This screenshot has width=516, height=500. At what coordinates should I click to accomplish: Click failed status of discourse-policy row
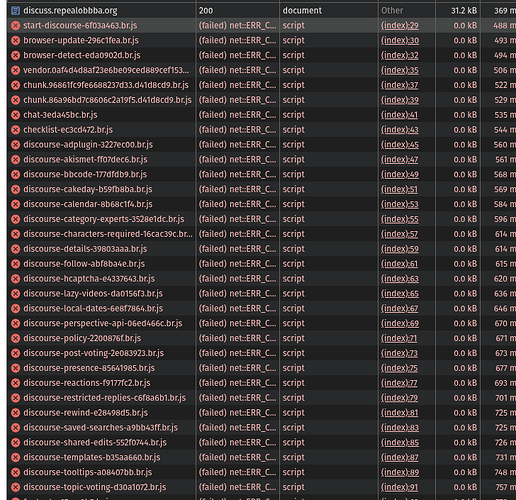237,338
